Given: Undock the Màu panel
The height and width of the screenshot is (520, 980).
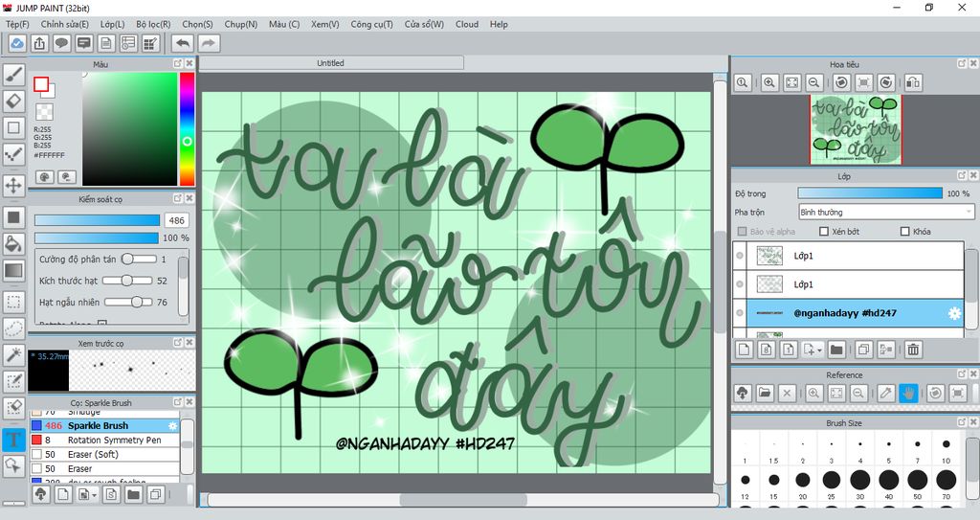Looking at the screenshot, I should pos(177,64).
